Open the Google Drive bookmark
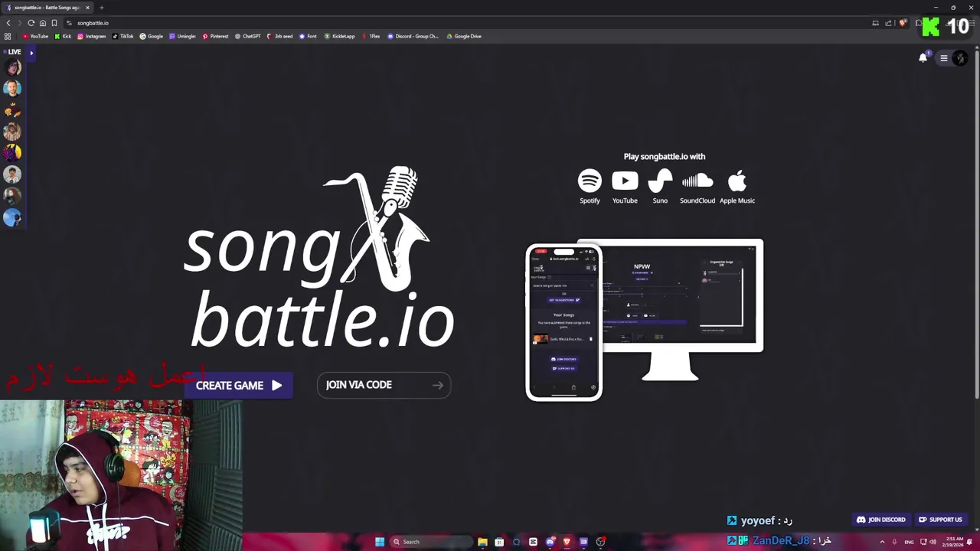This screenshot has width=980, height=551. click(x=463, y=36)
